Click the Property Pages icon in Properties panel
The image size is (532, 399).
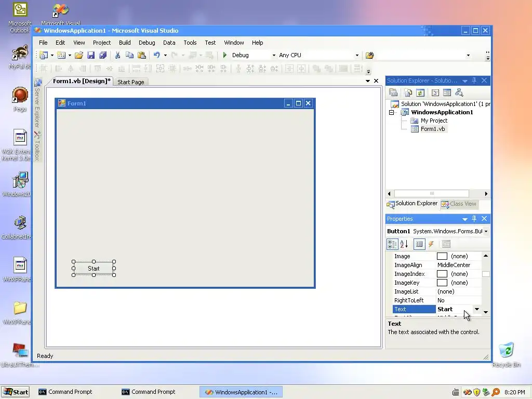[446, 244]
